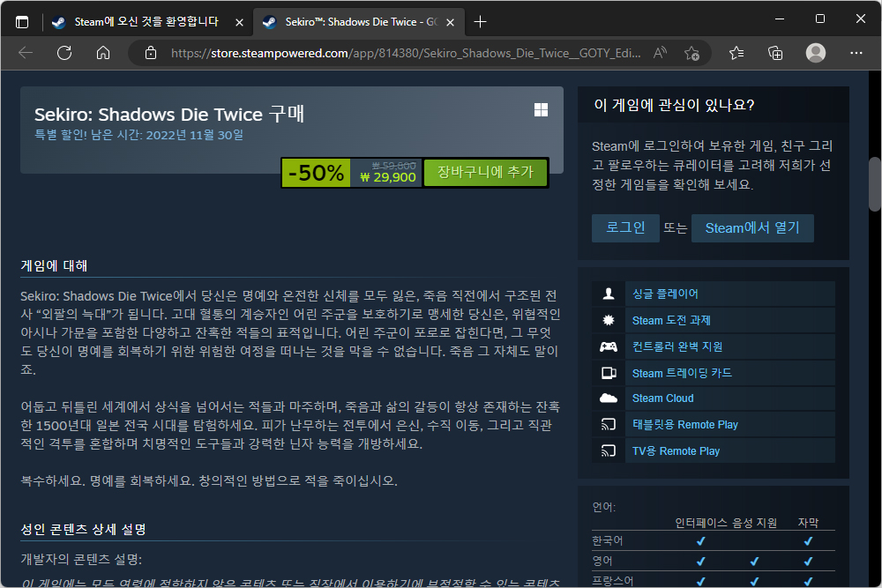Open the 태블릿용 Remote Play link
The height and width of the screenshot is (588, 882).
click(685, 424)
